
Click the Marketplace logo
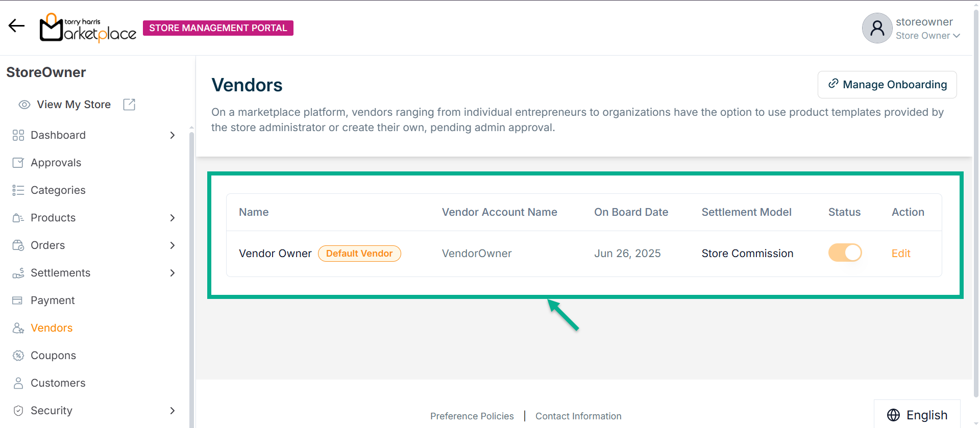[88, 28]
